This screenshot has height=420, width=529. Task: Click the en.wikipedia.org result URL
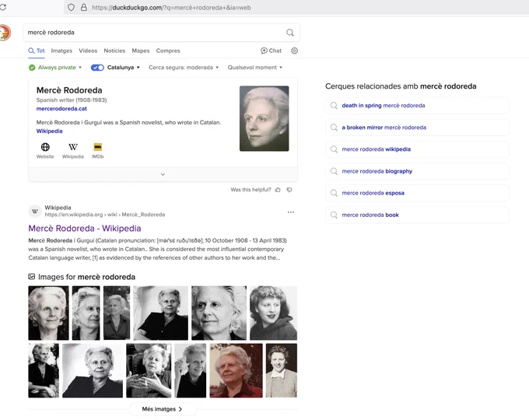104,215
